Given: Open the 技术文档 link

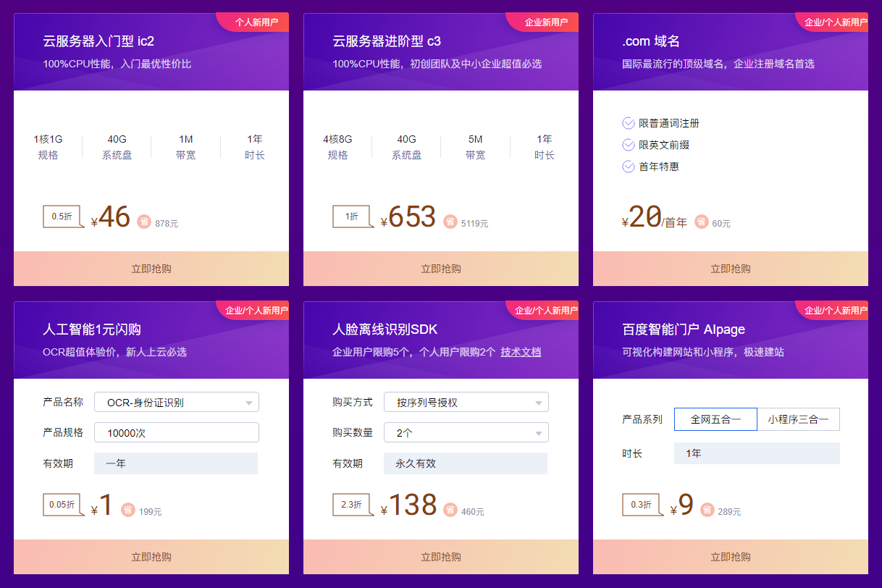Looking at the screenshot, I should click(x=521, y=352).
